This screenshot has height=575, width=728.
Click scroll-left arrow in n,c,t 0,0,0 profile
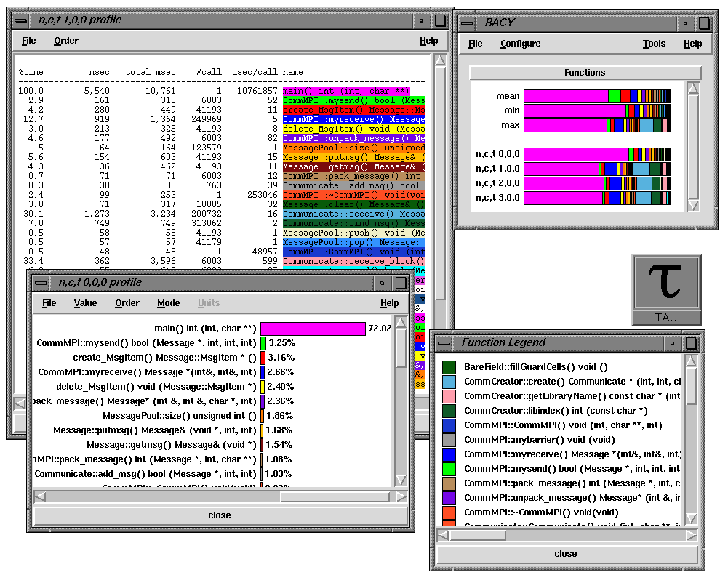click(x=41, y=497)
